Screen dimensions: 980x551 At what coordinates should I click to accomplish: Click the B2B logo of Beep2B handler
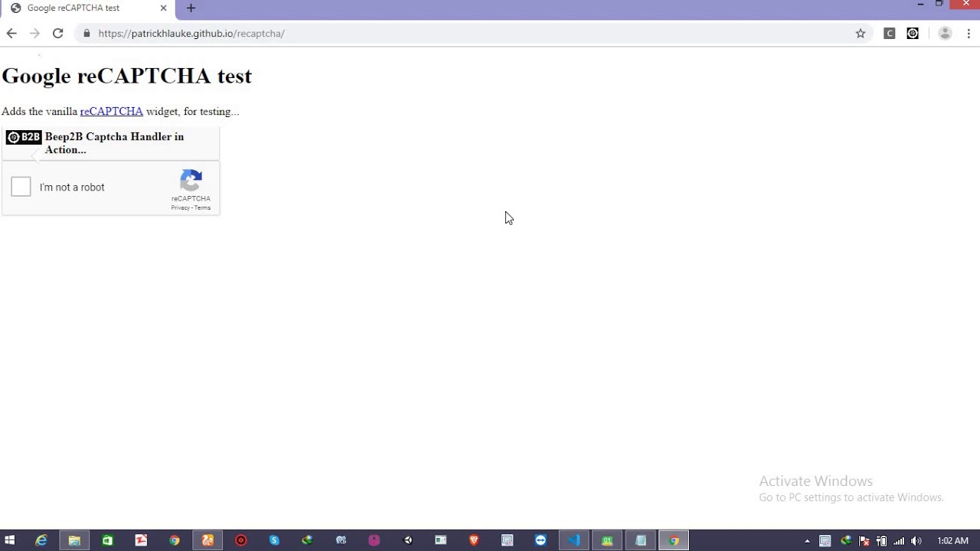click(x=24, y=137)
